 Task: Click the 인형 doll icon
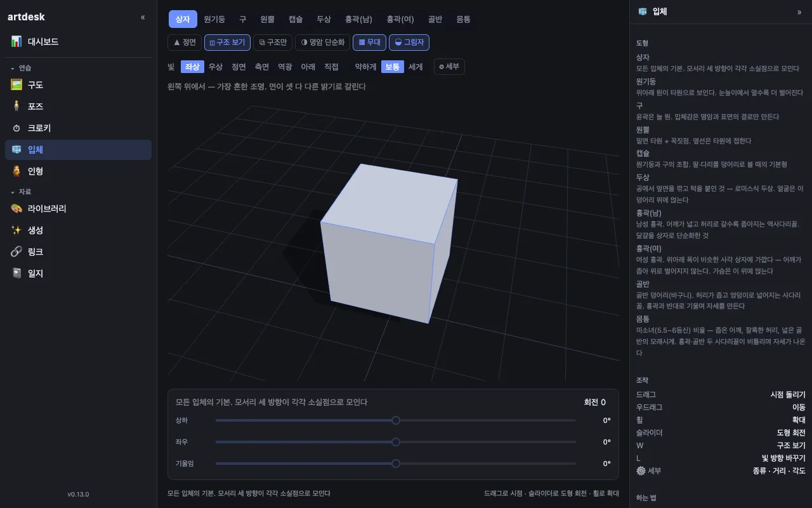coord(16,171)
